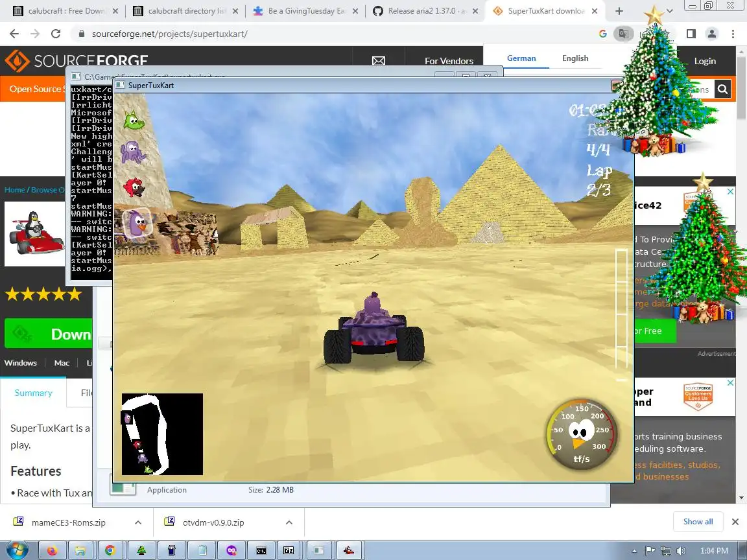Click the SuperTuxKart taskbar icon
Screen dimensions: 747x560
pyautogui.click(x=350, y=550)
